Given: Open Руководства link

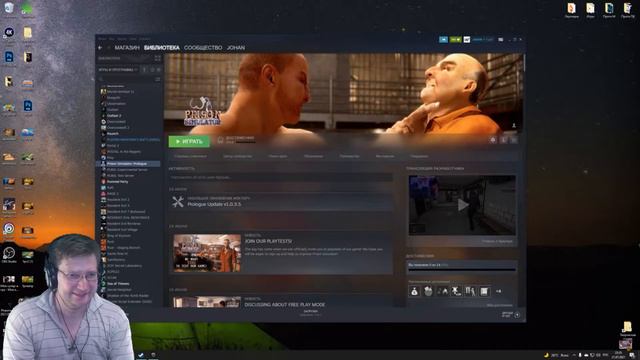Looking at the screenshot, I should 349,156.
